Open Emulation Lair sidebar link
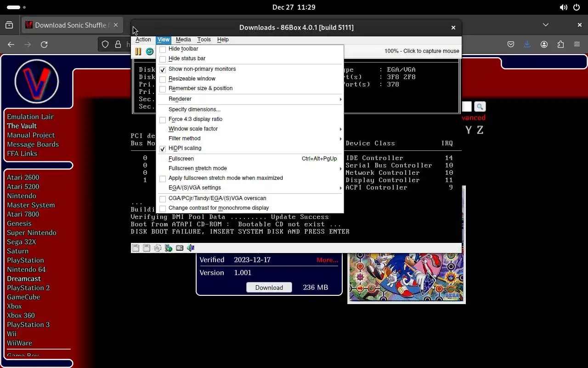Image resolution: width=588 pixels, height=368 pixels. coord(30,117)
